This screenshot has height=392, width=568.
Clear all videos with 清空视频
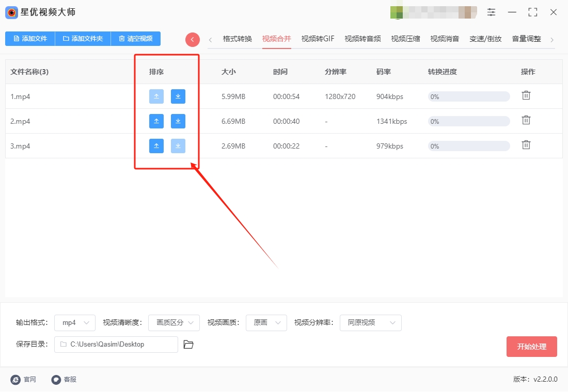click(135, 39)
